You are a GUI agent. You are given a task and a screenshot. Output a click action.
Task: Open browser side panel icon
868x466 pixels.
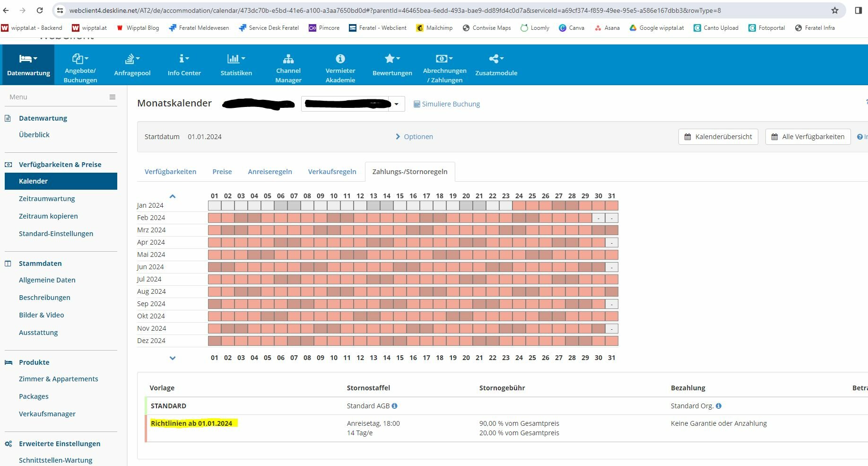pyautogui.click(x=859, y=10)
